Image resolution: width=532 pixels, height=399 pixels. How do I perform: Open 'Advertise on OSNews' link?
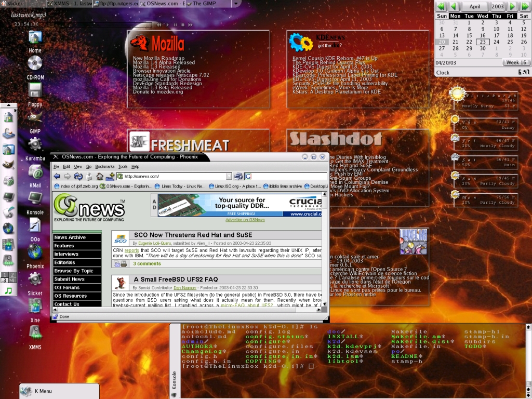point(245,220)
